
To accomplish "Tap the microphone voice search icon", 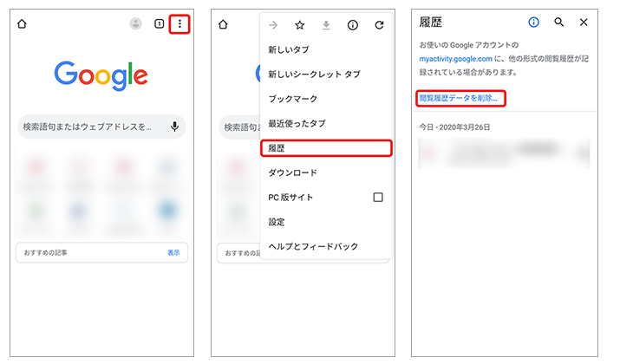I will [174, 127].
